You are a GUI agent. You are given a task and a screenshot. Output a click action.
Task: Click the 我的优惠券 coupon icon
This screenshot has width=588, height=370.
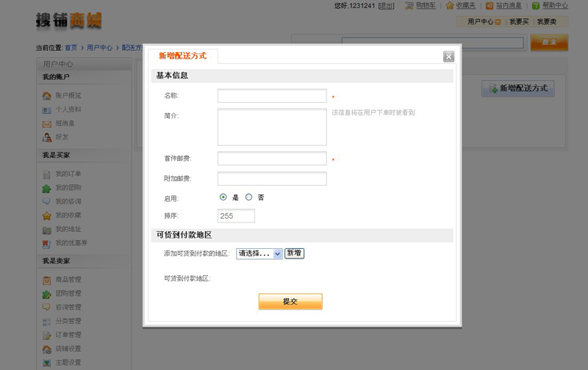46,244
